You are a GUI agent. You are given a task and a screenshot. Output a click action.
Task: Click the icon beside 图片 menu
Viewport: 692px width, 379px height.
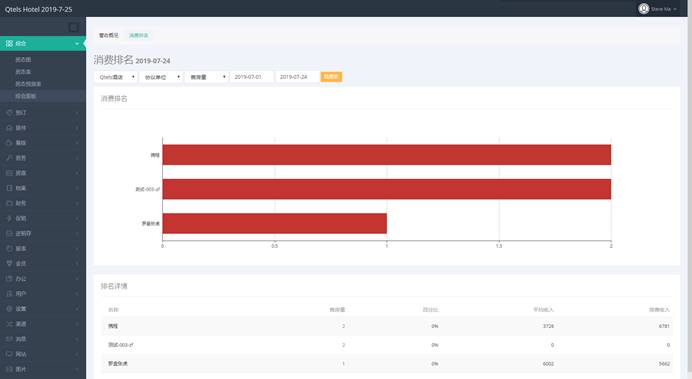pyautogui.click(x=9, y=369)
